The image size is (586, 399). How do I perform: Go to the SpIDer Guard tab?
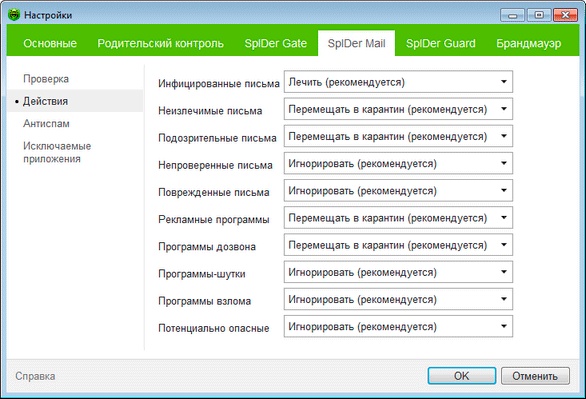(441, 43)
